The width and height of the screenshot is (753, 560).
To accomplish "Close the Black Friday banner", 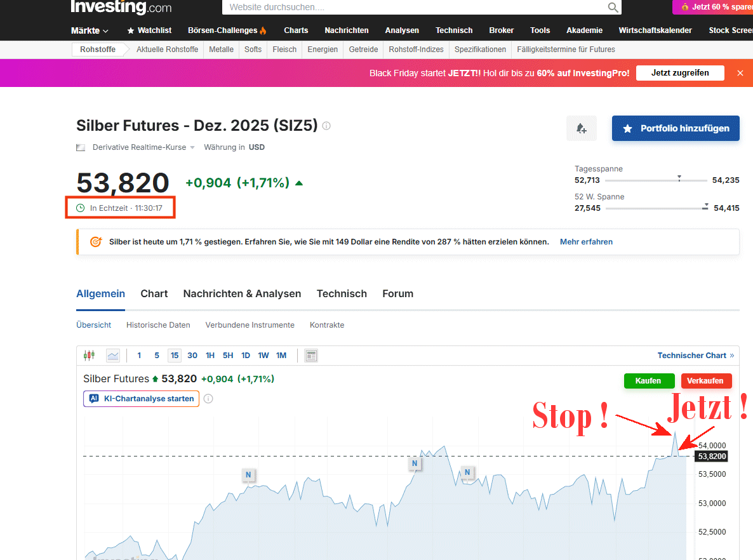I will tap(740, 73).
